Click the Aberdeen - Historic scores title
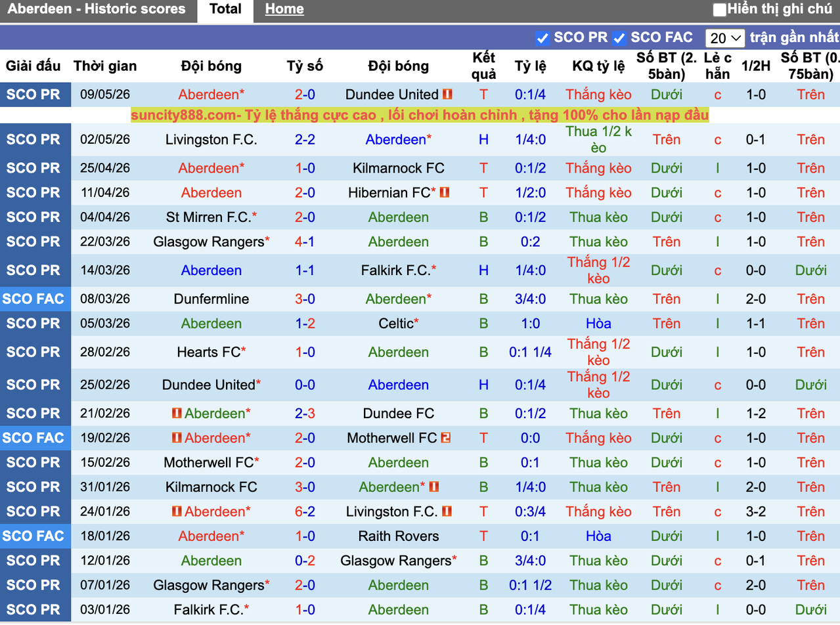The width and height of the screenshot is (840, 625). point(97,9)
